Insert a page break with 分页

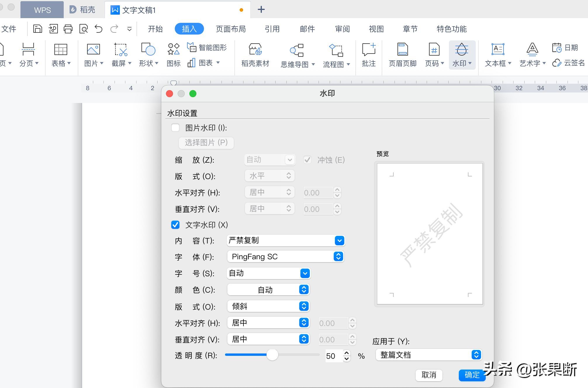(x=28, y=55)
